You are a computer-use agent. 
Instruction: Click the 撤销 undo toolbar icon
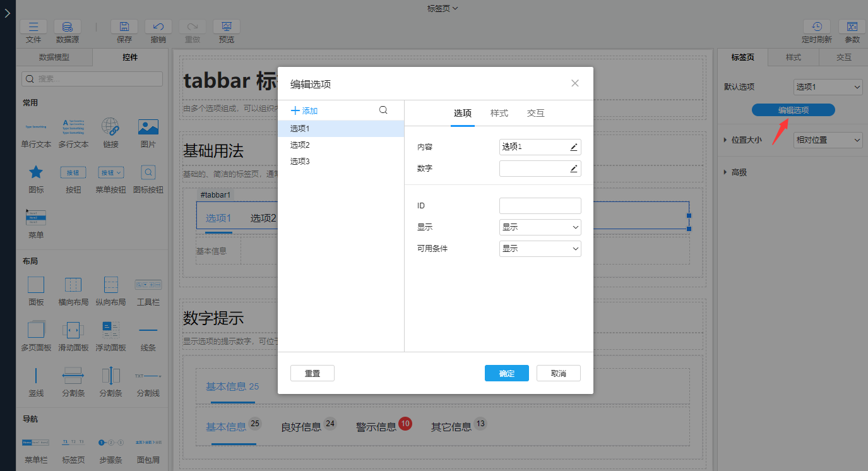click(158, 27)
